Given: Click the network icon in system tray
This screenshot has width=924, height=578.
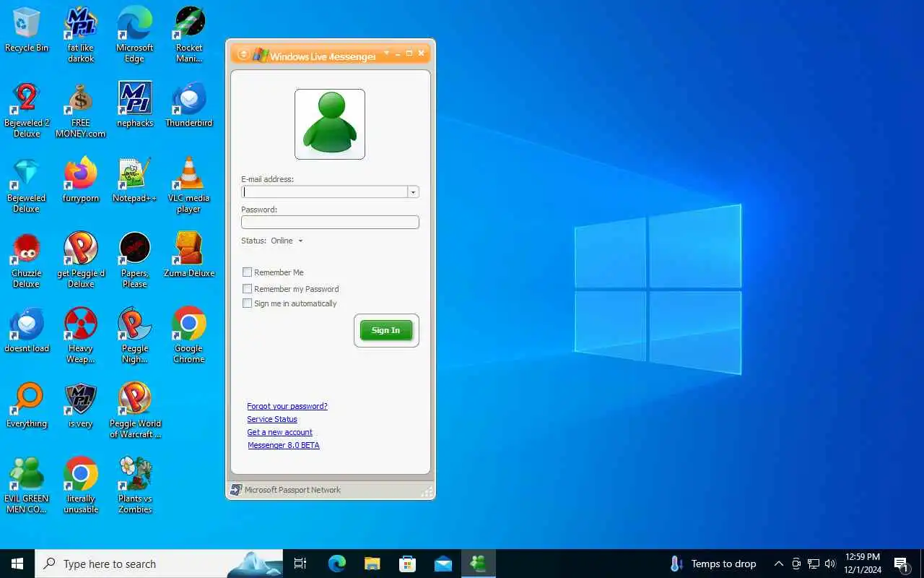Looking at the screenshot, I should pos(813,564).
